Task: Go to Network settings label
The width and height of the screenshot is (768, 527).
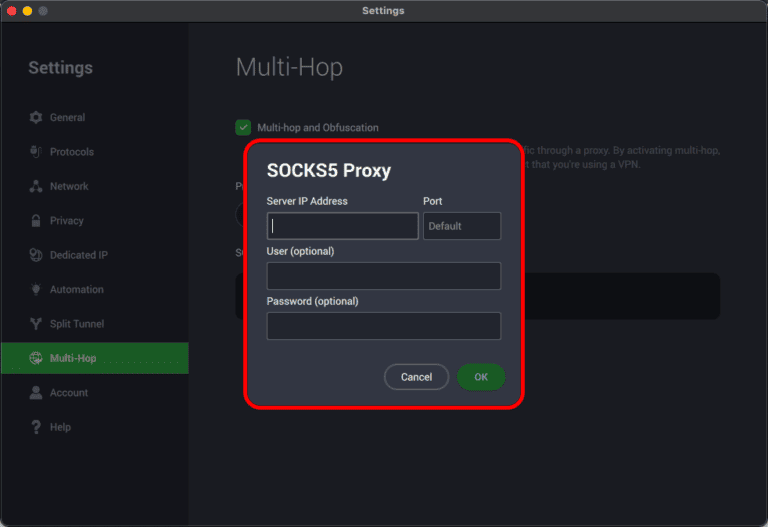Action: [x=69, y=186]
